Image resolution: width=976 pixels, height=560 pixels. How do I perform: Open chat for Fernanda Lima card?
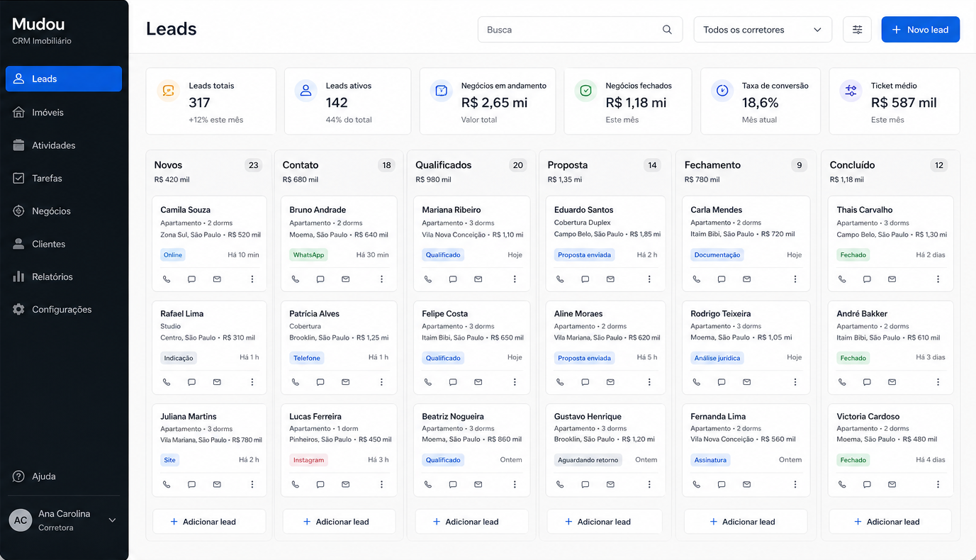(722, 485)
